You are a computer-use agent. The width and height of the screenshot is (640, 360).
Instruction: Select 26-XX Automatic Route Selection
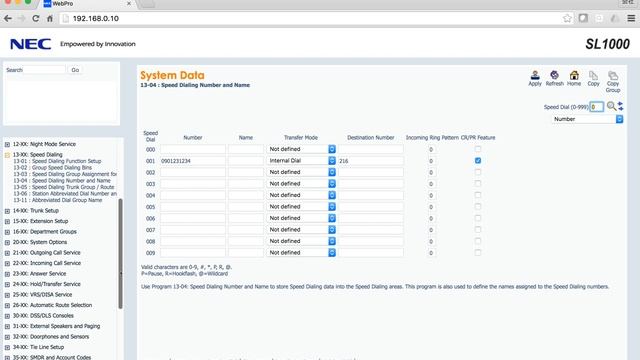pyautogui.click(x=52, y=305)
